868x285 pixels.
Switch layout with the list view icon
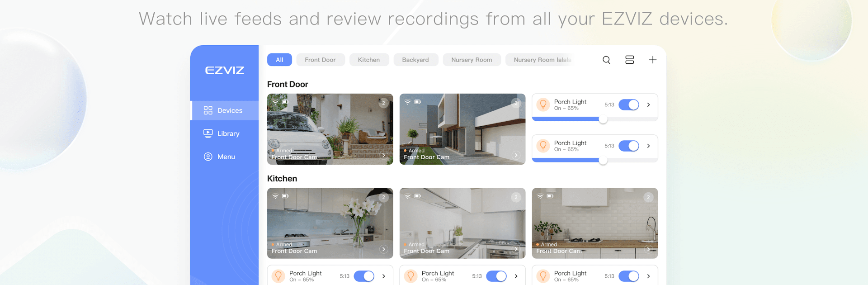629,60
